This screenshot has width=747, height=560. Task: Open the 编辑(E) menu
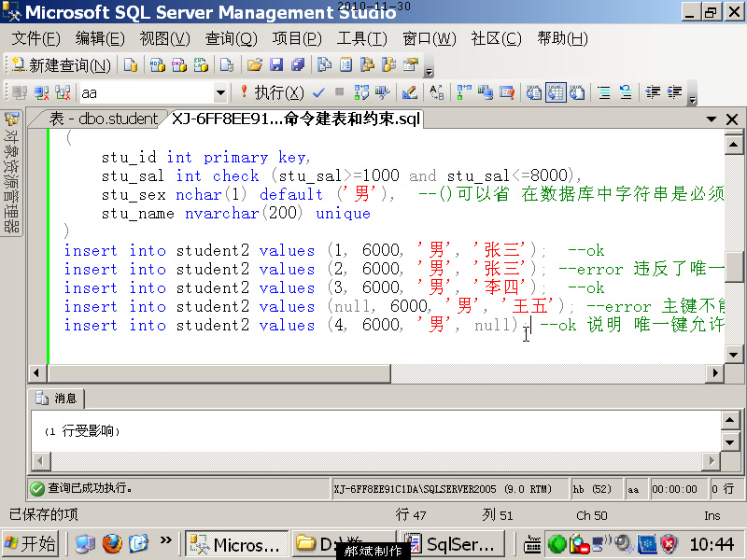point(100,38)
